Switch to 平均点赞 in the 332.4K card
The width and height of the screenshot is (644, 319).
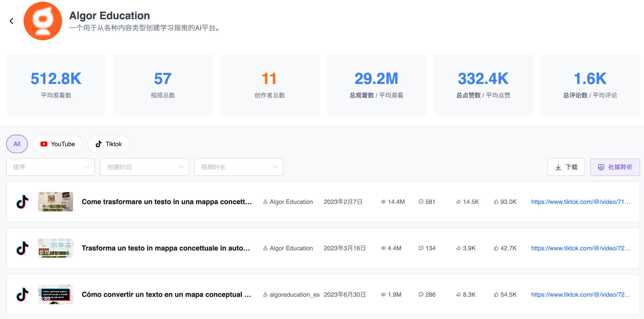498,95
